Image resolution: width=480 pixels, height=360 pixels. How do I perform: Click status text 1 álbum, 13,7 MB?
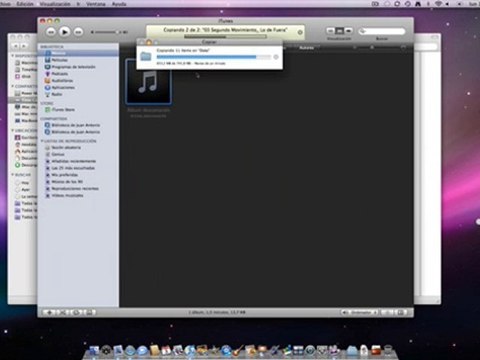[217, 312]
